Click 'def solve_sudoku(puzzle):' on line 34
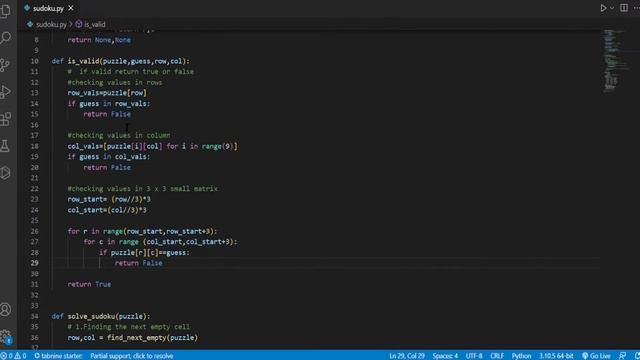Screen dimensions: 640x360 [101, 316]
